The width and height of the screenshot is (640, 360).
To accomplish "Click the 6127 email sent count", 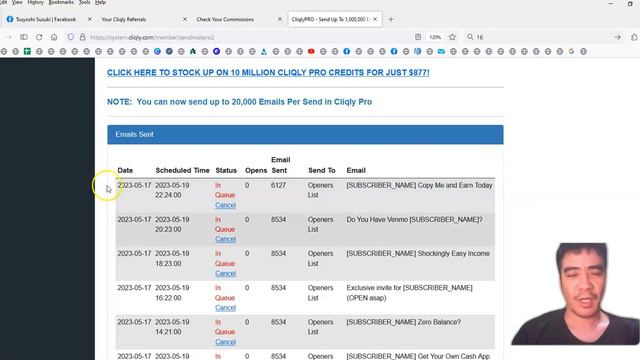I will (x=278, y=185).
